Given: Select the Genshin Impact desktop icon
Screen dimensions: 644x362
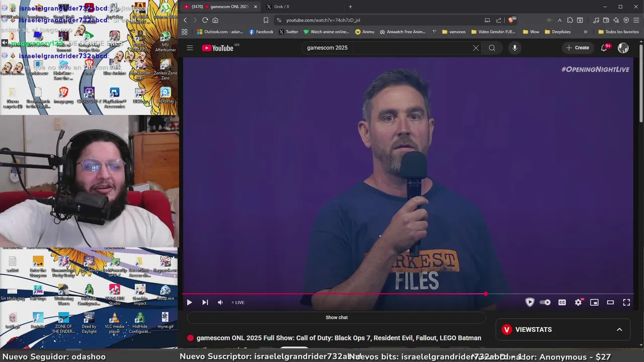Looking at the screenshot, I should pos(140,295).
